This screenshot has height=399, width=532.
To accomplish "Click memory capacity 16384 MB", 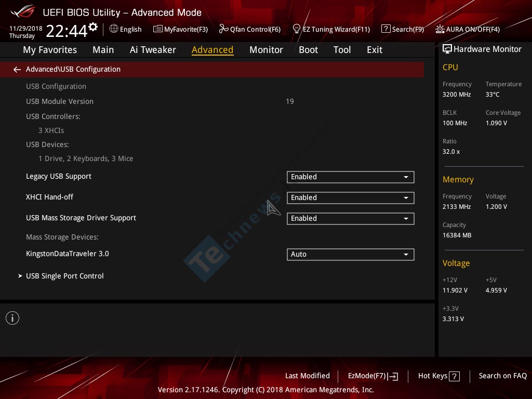I will [457, 235].
